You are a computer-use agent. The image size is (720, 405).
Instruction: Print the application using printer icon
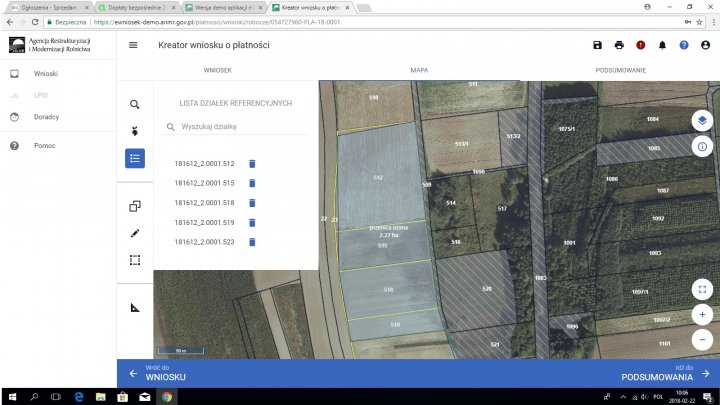(x=619, y=45)
